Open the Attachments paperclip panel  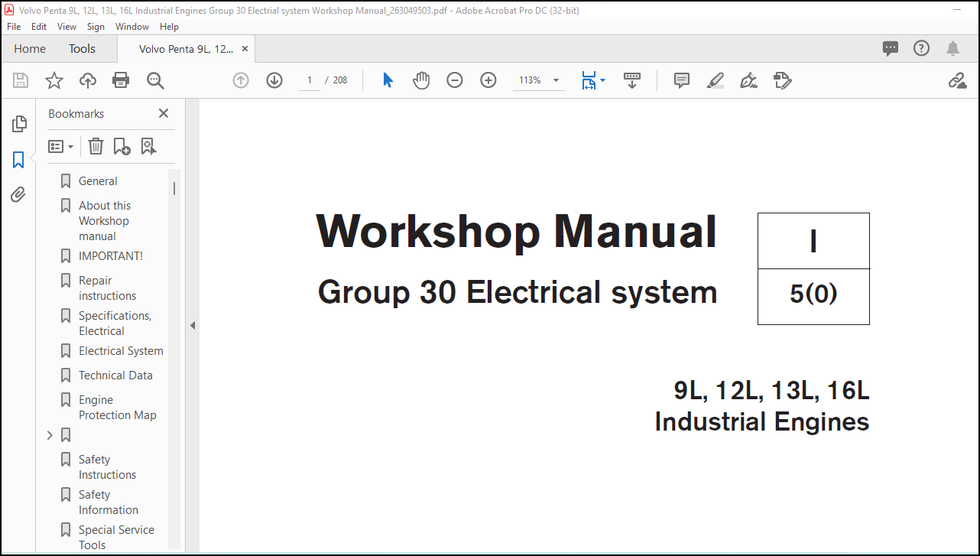tap(18, 195)
